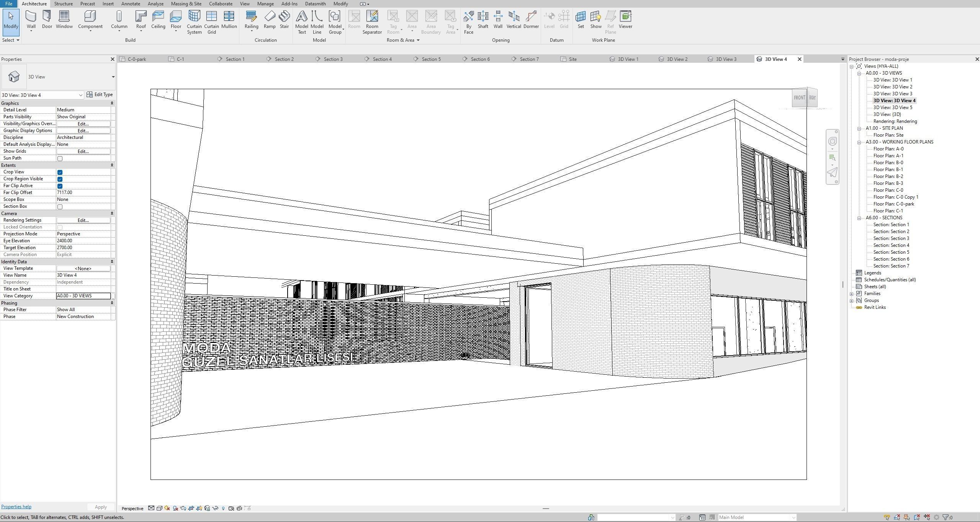Viewport: 980px width, 522px height.
Task: Enable the Sun Path checkbox
Action: (60, 158)
